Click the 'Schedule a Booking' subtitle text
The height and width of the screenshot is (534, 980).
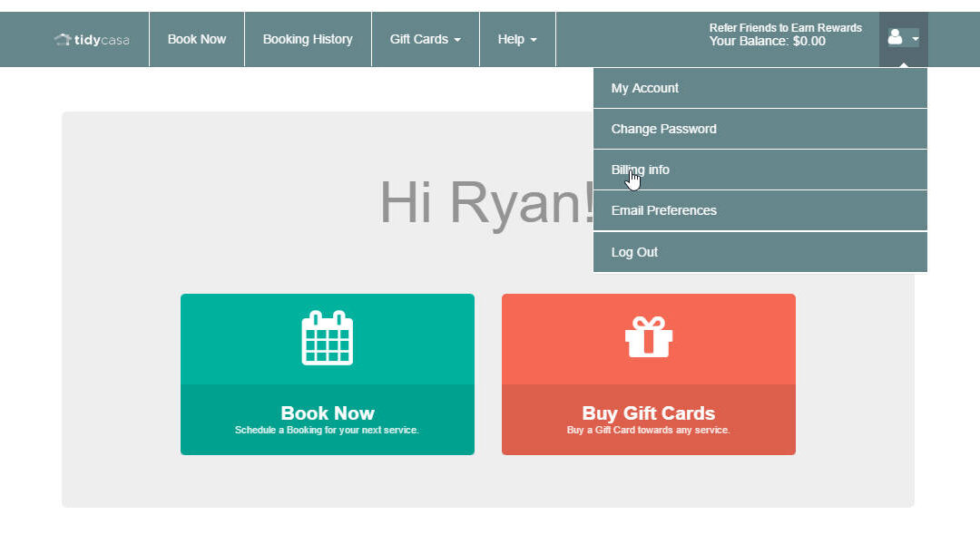pos(327,431)
